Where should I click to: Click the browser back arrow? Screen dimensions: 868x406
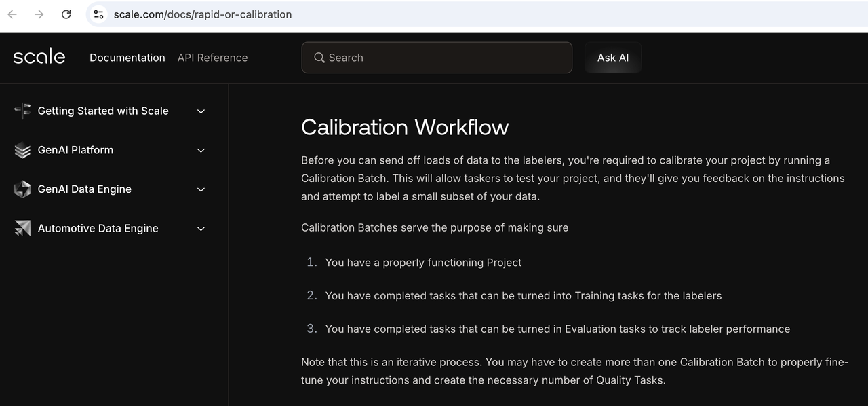pos(12,14)
